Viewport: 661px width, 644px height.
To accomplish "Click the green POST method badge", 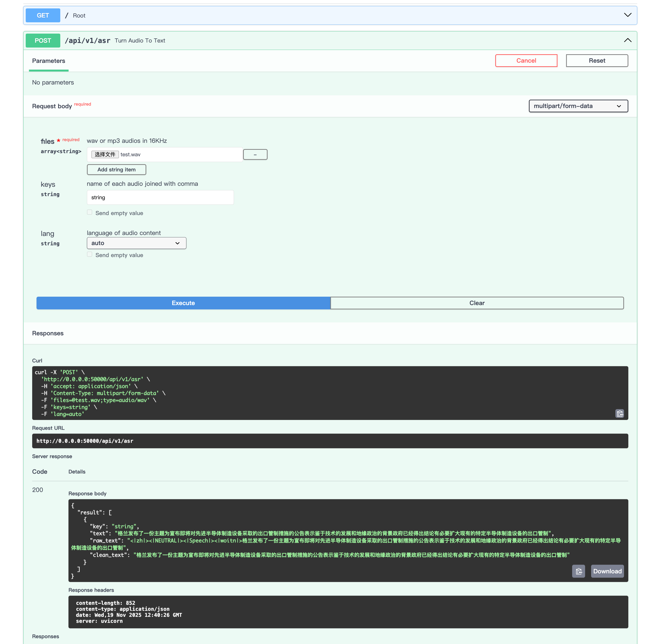I will click(x=43, y=41).
